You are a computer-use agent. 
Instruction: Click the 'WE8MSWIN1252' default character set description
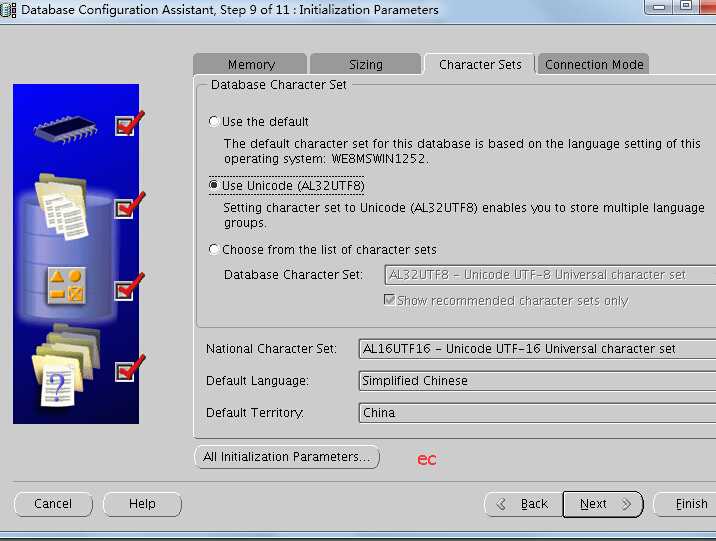coord(462,151)
